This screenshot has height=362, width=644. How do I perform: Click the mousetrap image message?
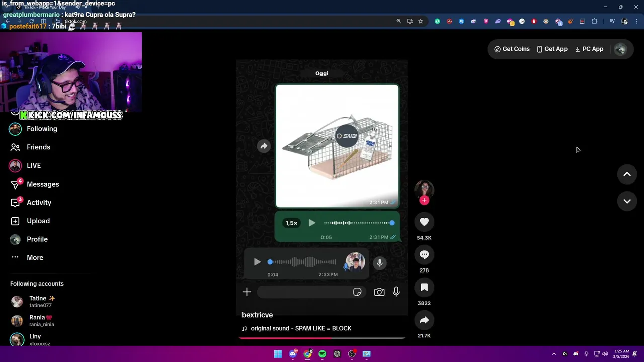pyautogui.click(x=337, y=146)
